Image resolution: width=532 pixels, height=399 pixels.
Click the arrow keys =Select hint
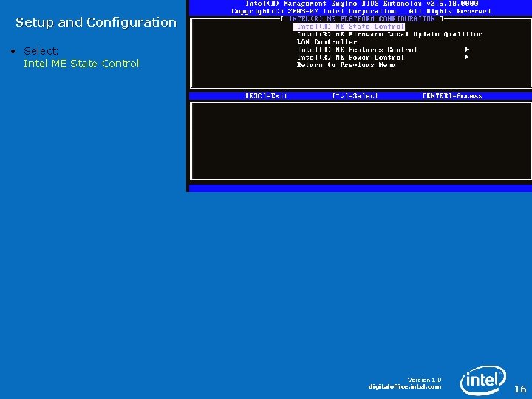pos(355,96)
